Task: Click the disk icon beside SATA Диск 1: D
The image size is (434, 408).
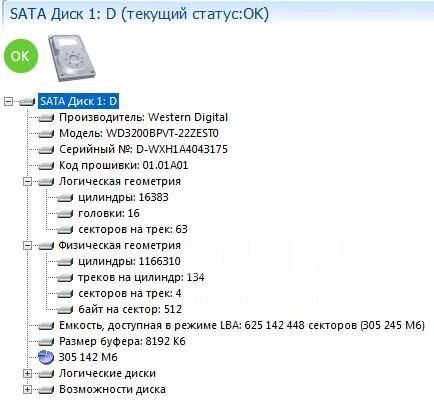Action: [x=27, y=101]
